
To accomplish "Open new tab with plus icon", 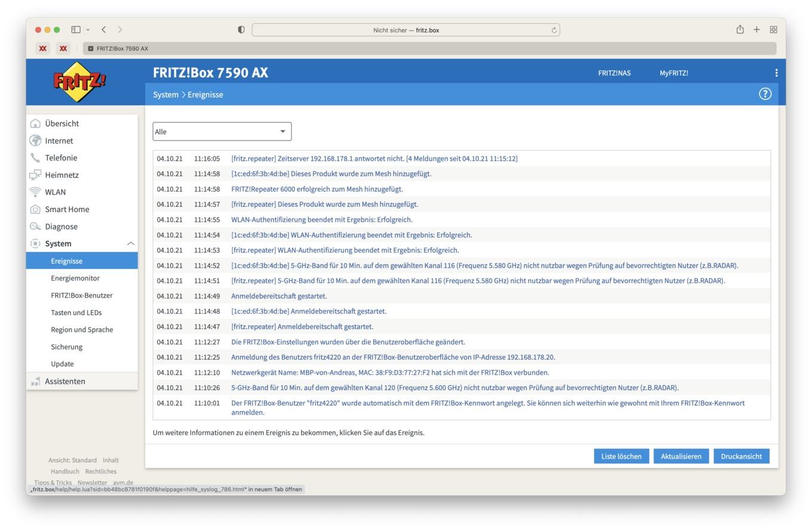I will tap(756, 29).
